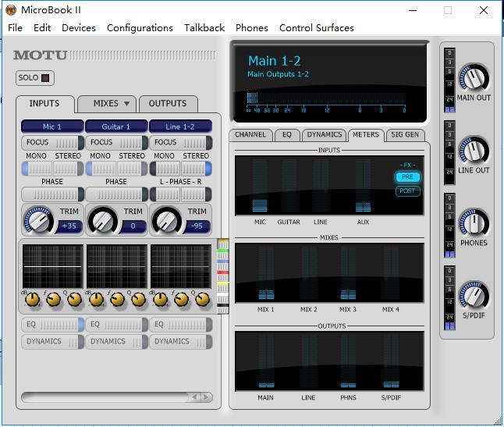Switch to the SIG GEN tab
Image resolution: width=504 pixels, height=427 pixels.
tap(406, 135)
